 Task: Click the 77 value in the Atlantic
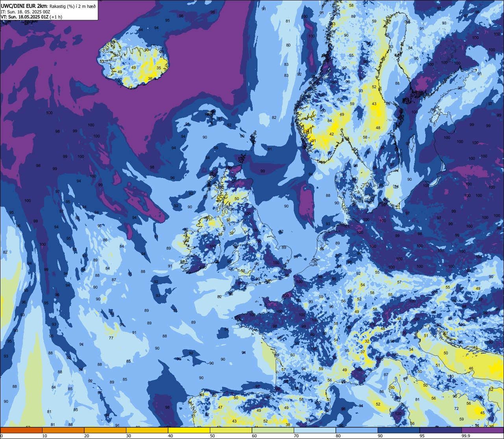[x=111, y=338]
